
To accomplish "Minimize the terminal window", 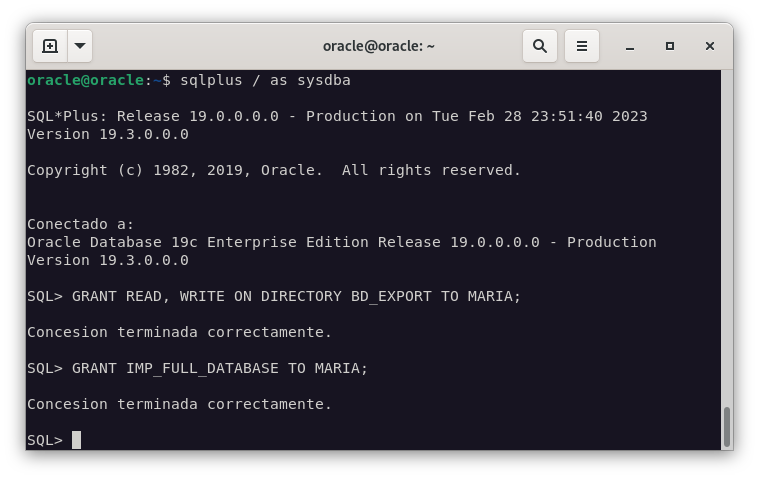I will point(631,46).
